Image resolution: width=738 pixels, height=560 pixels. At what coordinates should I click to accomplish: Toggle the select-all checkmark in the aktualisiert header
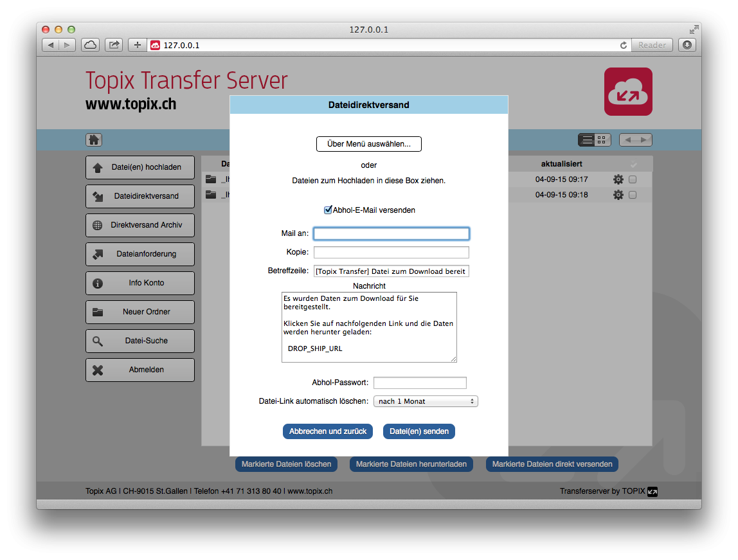click(633, 163)
